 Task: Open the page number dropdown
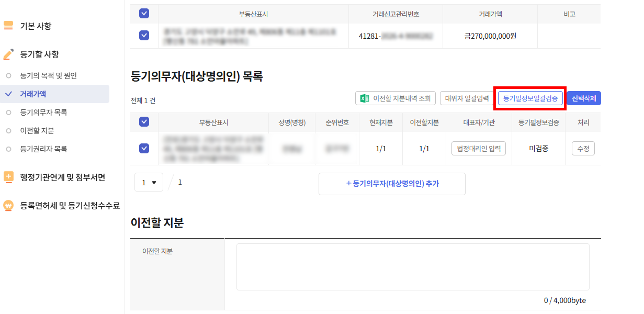[149, 183]
